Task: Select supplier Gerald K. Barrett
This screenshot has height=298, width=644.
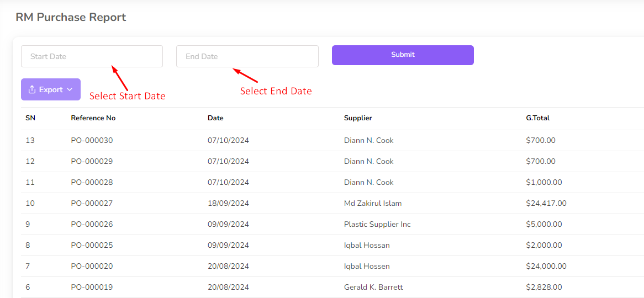Action: pos(373,288)
